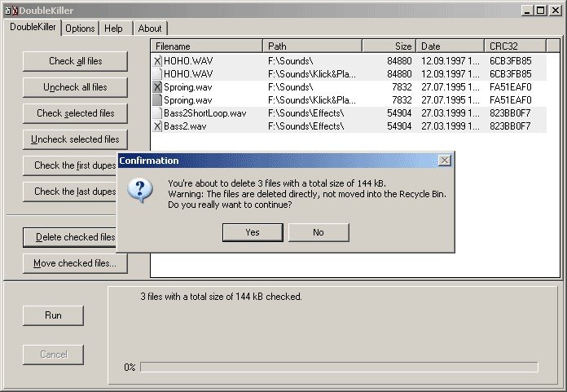The height and width of the screenshot is (392, 567).
Task: Check the HOHO.WAV file in Klick&Pla folder
Action: (157, 74)
